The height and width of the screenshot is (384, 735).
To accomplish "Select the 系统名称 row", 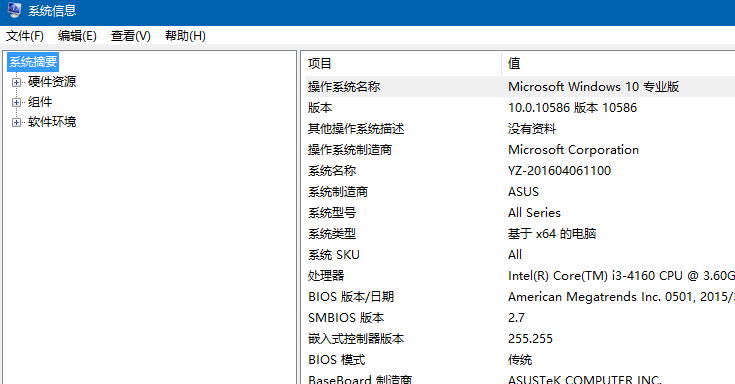I will (520, 171).
